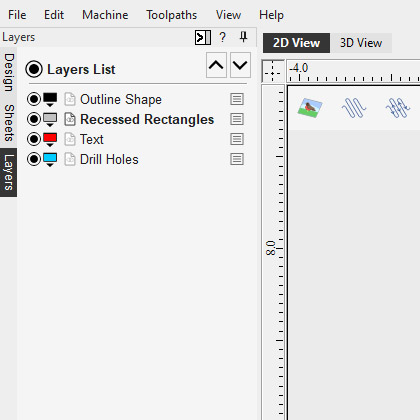Screen dimensions: 420x420
Task: Click the auto-hide panel toggle icon
Action: click(x=203, y=37)
